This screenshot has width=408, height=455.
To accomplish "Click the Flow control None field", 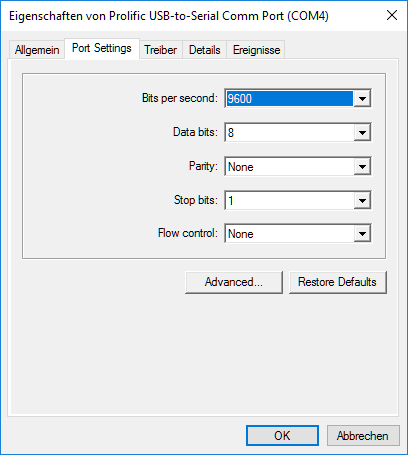I will [x=289, y=234].
